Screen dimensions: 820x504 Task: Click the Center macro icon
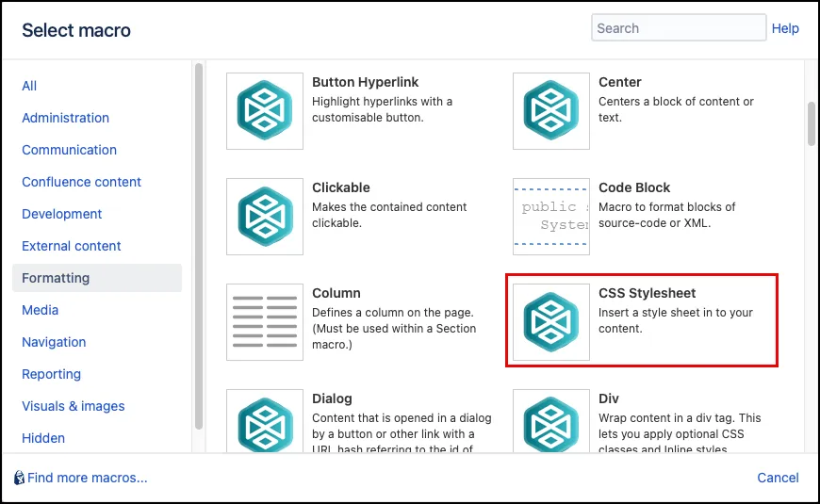(551, 111)
